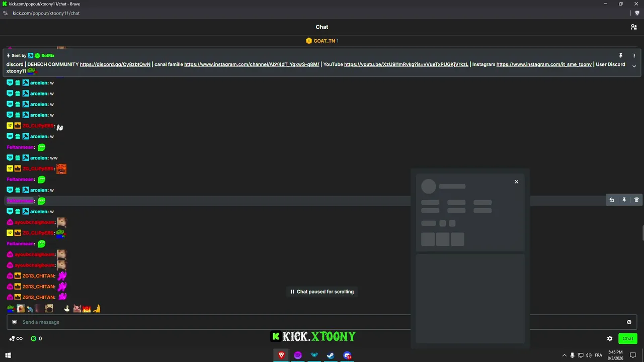Click the Brave address bar URL

46,13
